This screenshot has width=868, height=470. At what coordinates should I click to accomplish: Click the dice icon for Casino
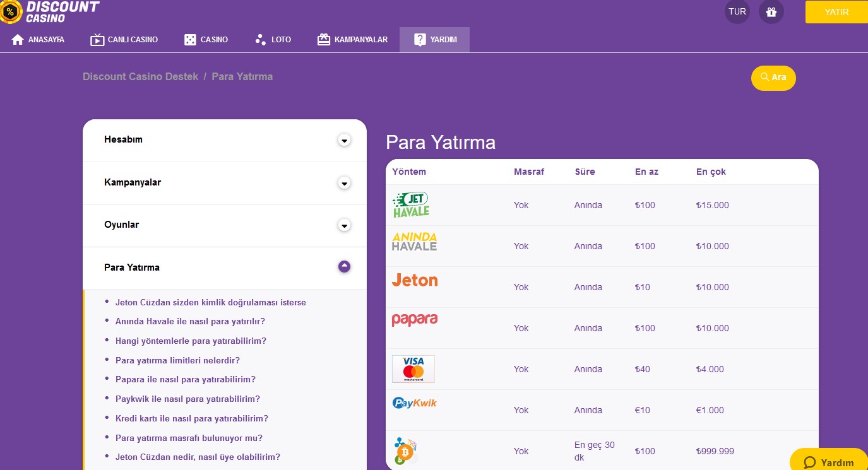pyautogui.click(x=189, y=40)
